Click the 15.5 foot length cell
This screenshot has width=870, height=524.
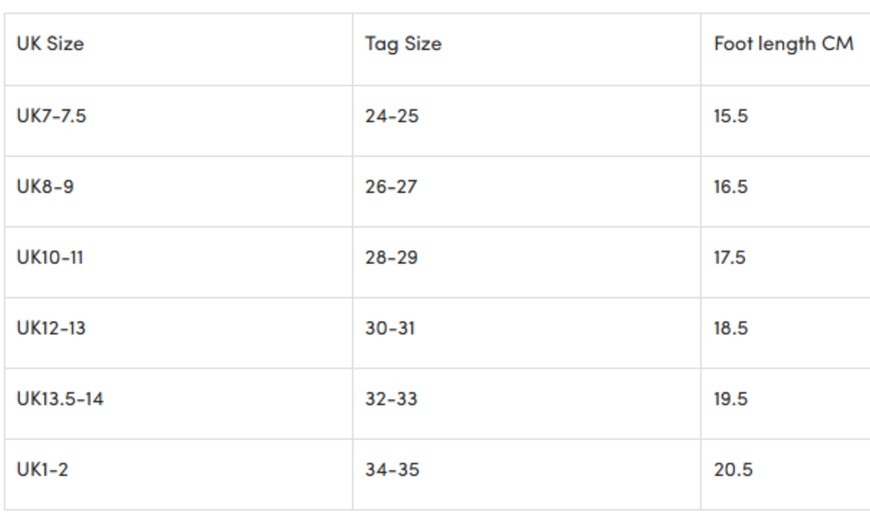(x=731, y=116)
